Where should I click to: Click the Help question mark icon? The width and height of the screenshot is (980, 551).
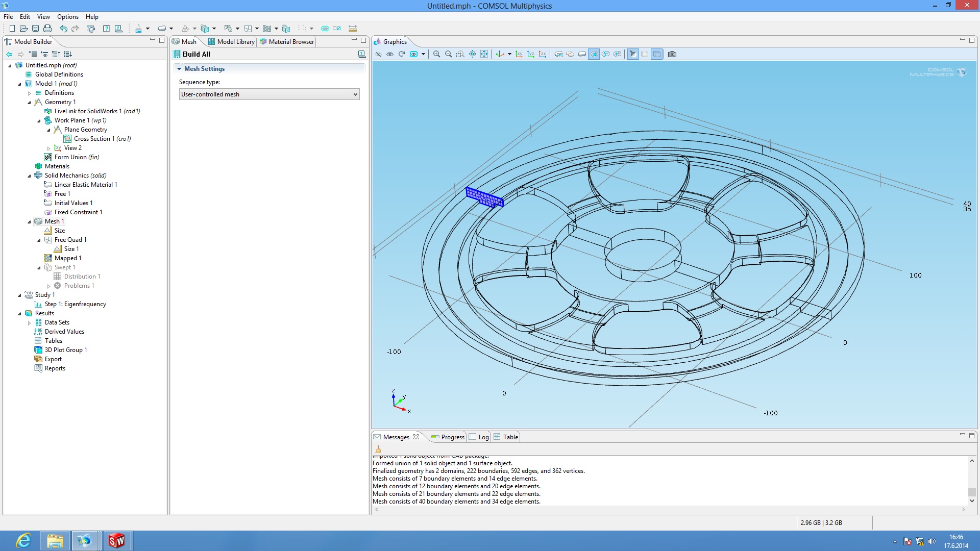pos(106,29)
